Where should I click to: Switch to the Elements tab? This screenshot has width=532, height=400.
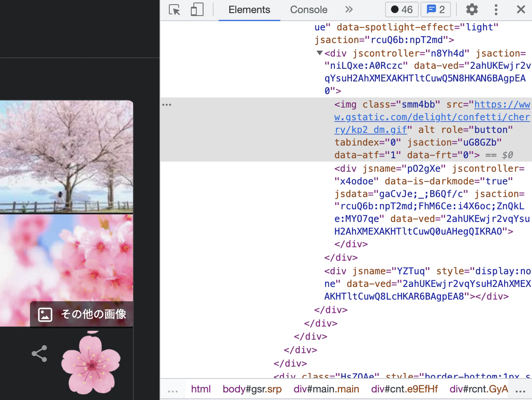point(249,10)
